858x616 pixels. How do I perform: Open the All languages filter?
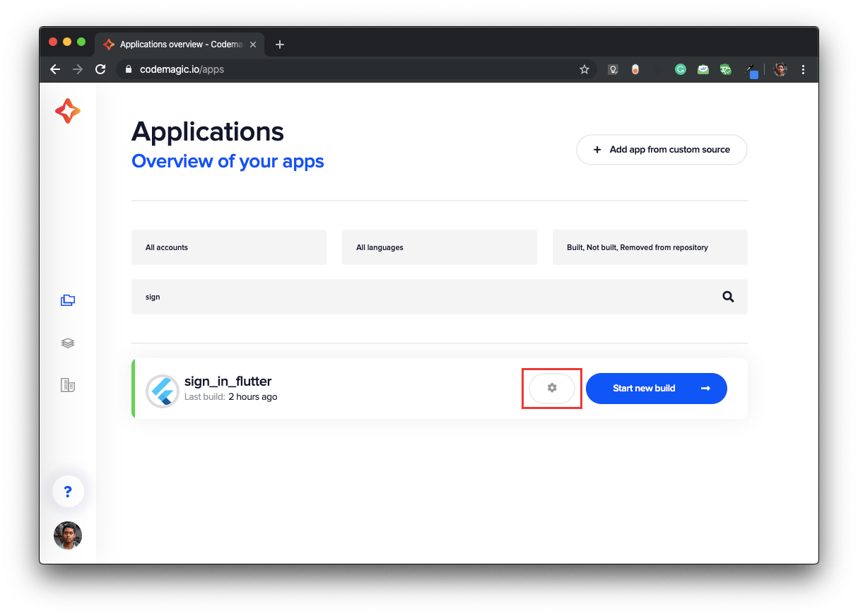439,247
